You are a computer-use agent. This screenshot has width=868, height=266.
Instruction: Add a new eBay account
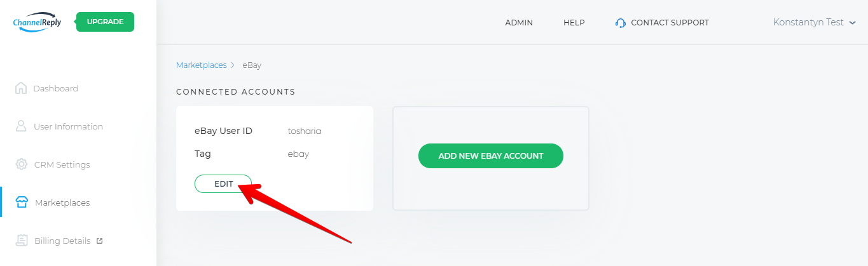(491, 156)
